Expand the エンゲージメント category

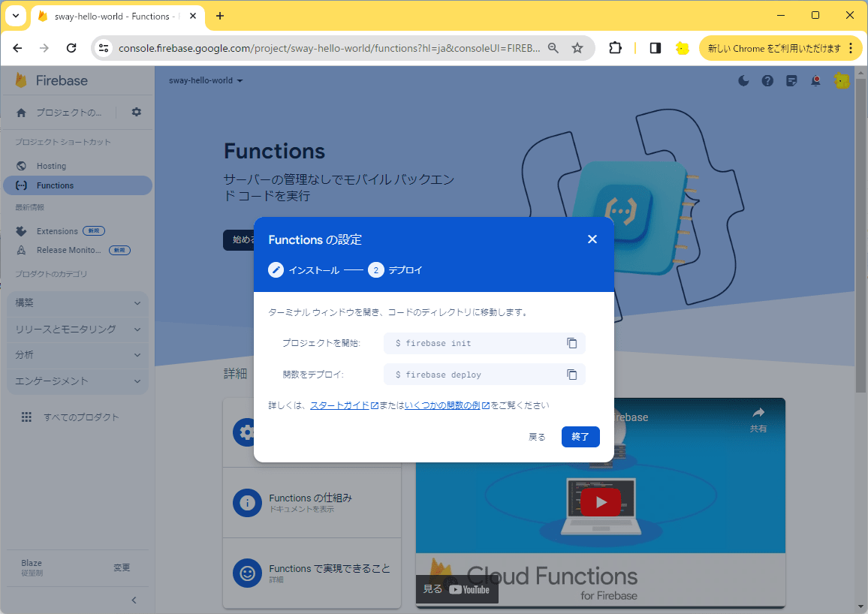77,381
